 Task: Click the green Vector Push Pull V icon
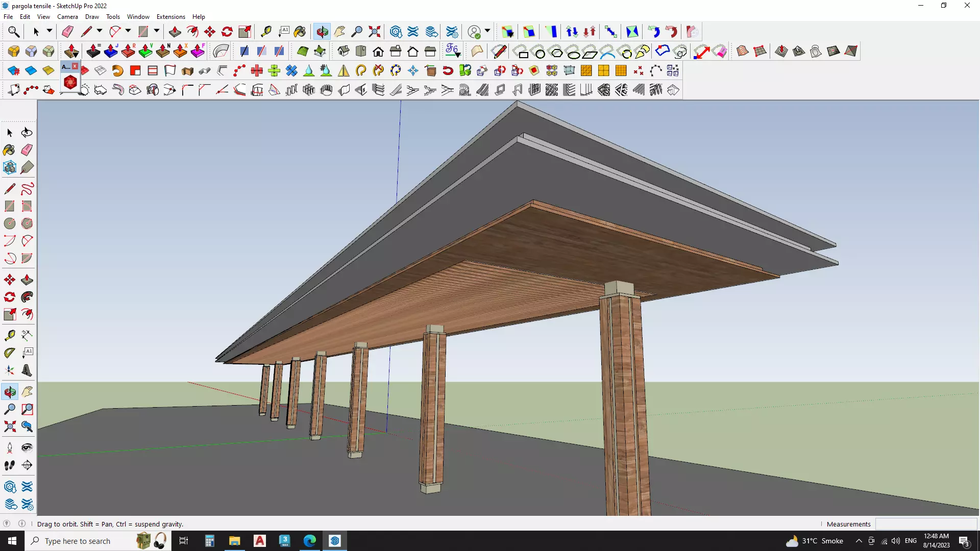point(145,51)
